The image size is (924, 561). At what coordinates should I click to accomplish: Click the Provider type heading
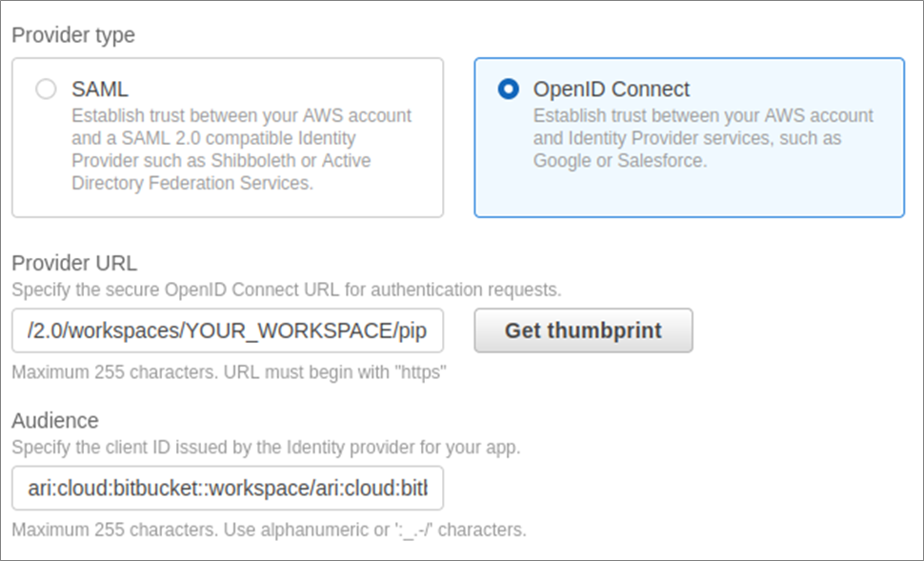click(x=73, y=35)
